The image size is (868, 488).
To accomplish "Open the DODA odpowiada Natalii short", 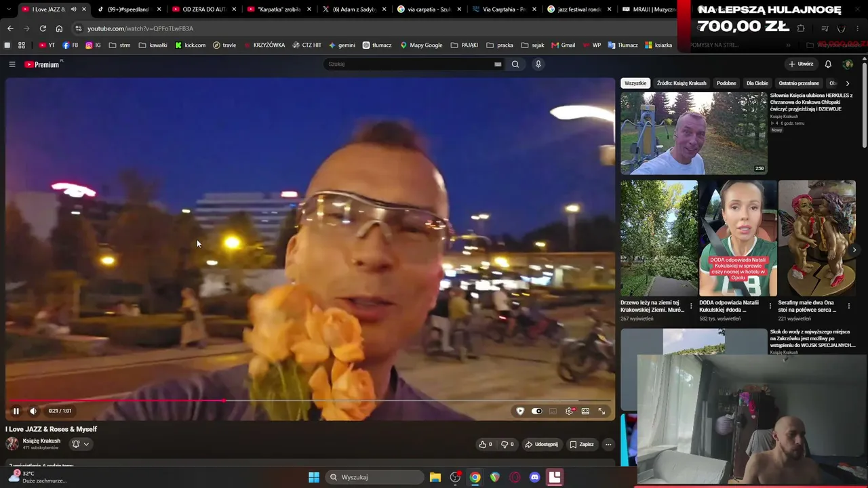I will click(738, 238).
